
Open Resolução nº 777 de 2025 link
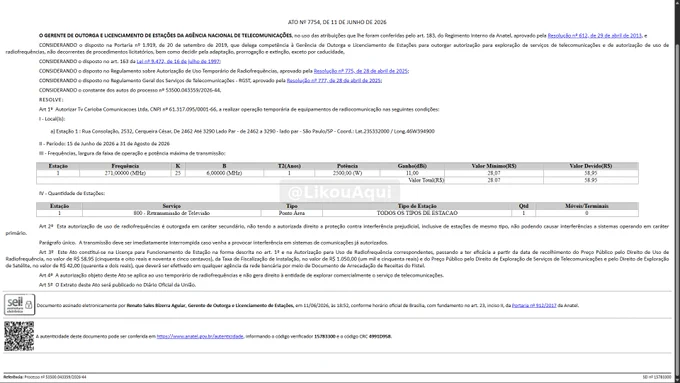pos(334,81)
